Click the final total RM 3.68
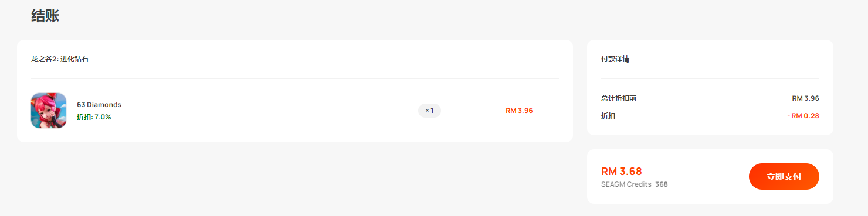Screen dimensions: 868x216 (622, 172)
